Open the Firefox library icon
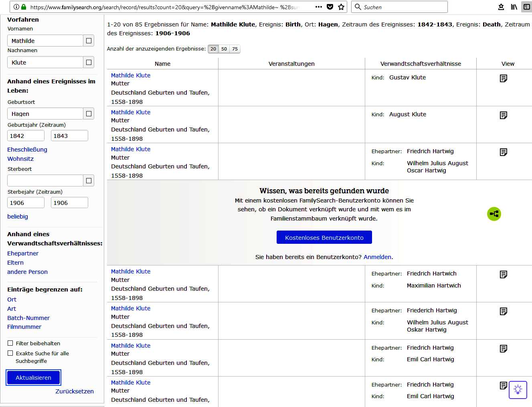 point(514,7)
